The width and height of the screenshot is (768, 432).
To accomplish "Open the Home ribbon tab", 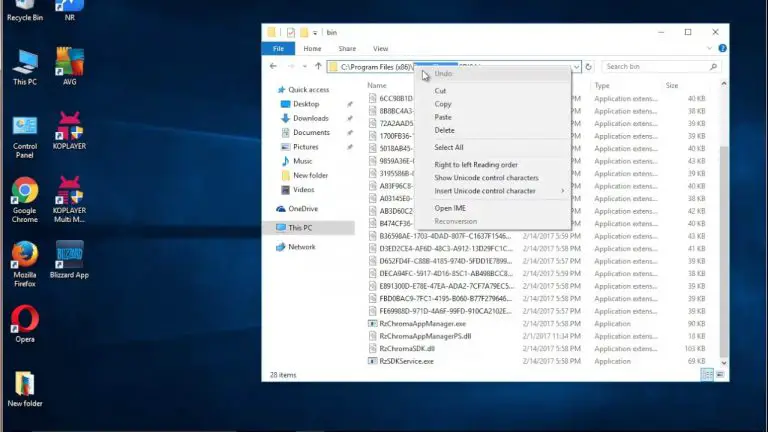I will pyautogui.click(x=312, y=48).
